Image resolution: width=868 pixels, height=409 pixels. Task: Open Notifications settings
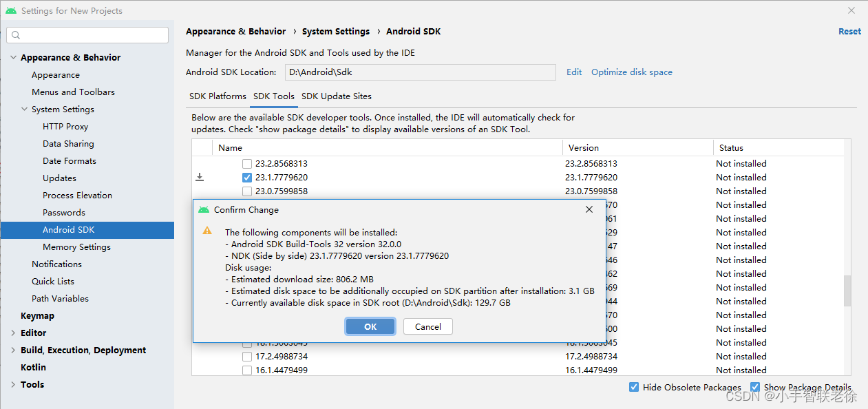click(x=56, y=264)
